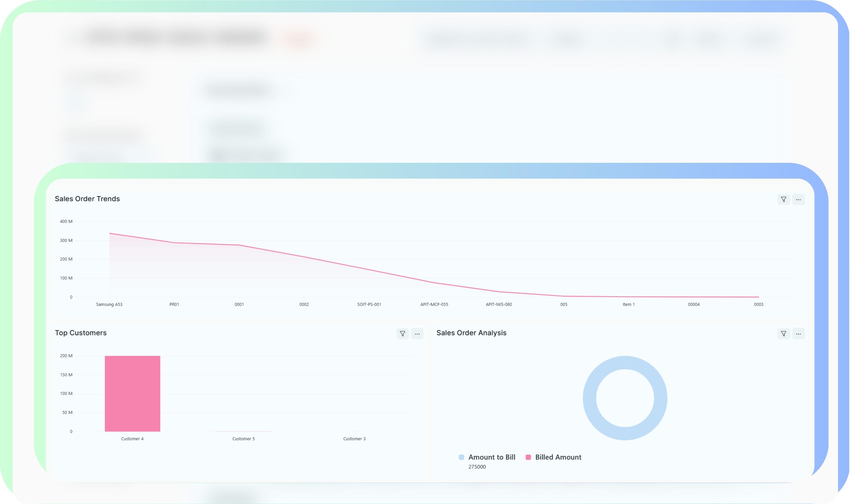Screen dimensions: 850x504
Task: Open the filter for Top Customers chart
Action: 402,334
